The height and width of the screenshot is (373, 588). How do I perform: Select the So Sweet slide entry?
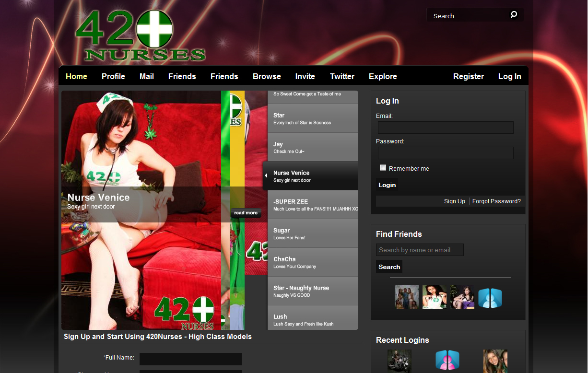[313, 97]
